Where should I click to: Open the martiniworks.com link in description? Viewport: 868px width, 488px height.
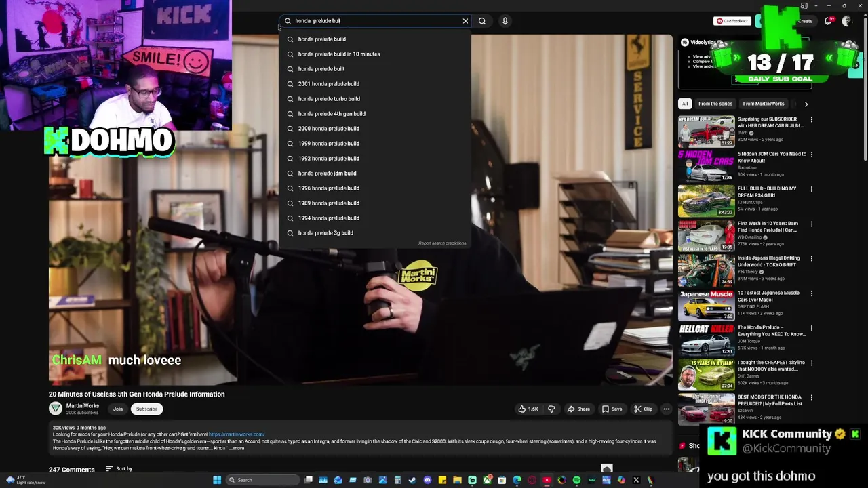tap(237, 434)
